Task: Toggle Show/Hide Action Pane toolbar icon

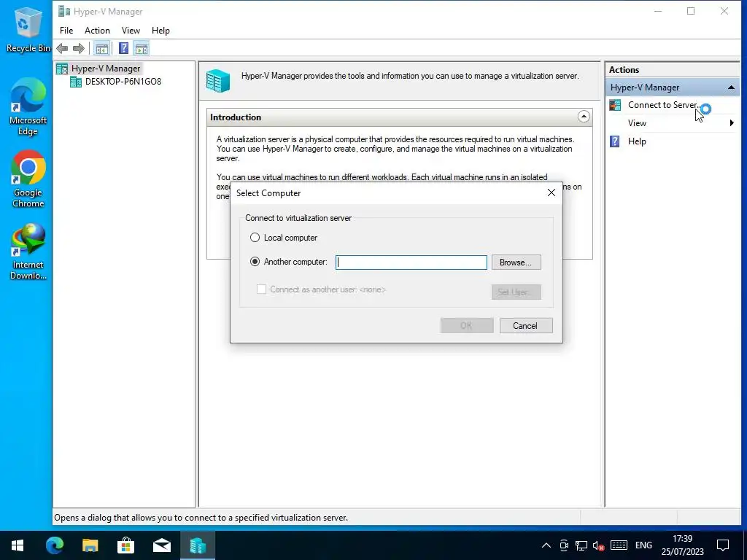Action: click(142, 48)
